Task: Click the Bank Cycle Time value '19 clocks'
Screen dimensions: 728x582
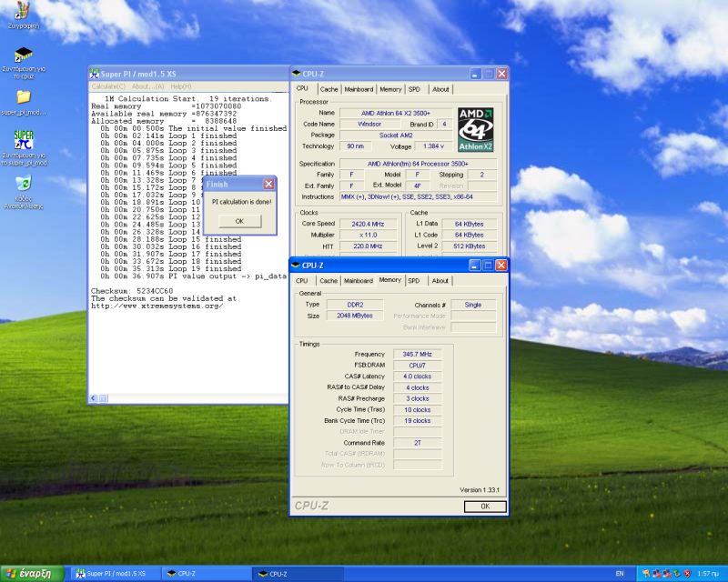Action: 418,420
